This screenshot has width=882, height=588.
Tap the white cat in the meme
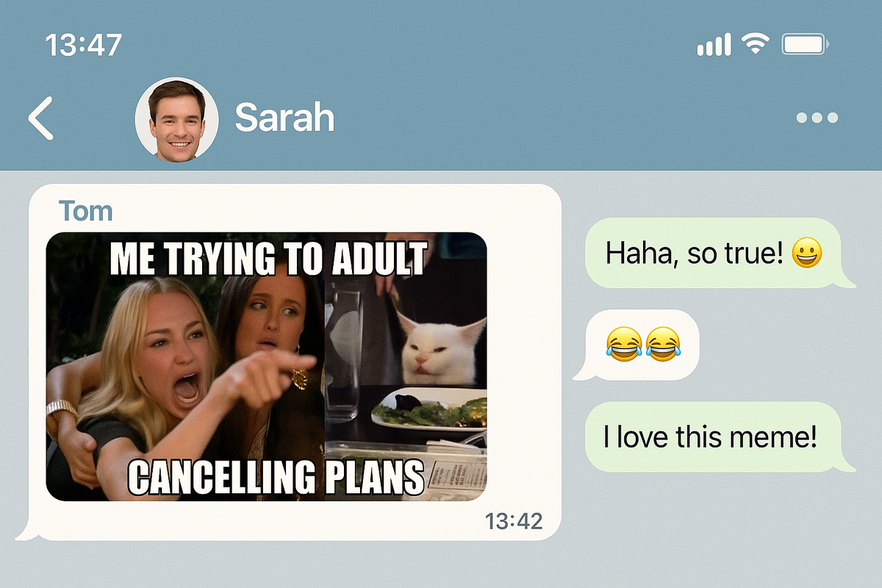click(x=441, y=345)
